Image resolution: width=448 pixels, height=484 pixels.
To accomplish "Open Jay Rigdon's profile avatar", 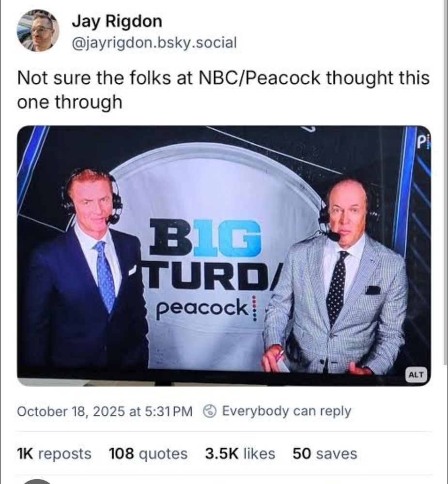I will (x=38, y=30).
